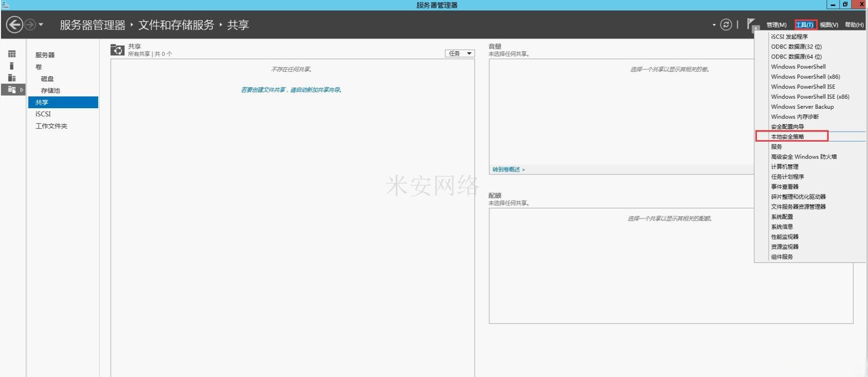
Task: Open the notifications flag icon
Action: (751, 24)
